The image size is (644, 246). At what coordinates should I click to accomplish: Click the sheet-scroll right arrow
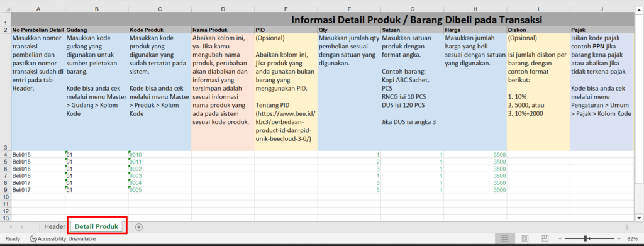(x=22, y=226)
